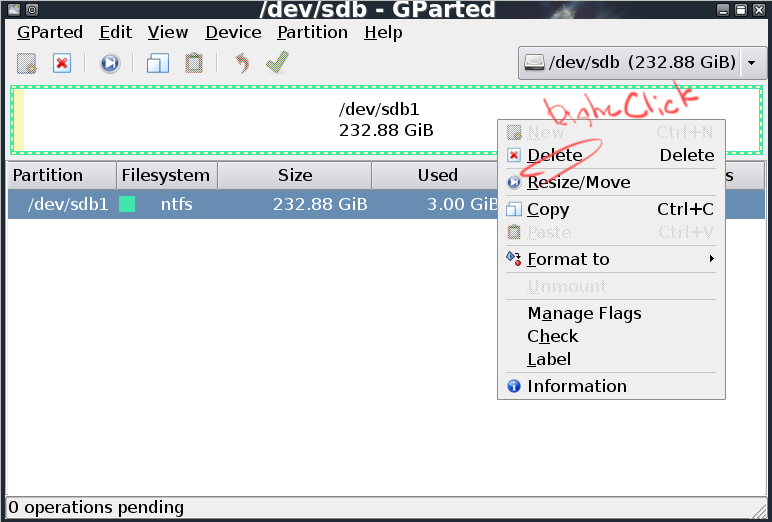This screenshot has width=772, height=522.
Task: Choose Delete from the context menu
Action: [x=611, y=156]
